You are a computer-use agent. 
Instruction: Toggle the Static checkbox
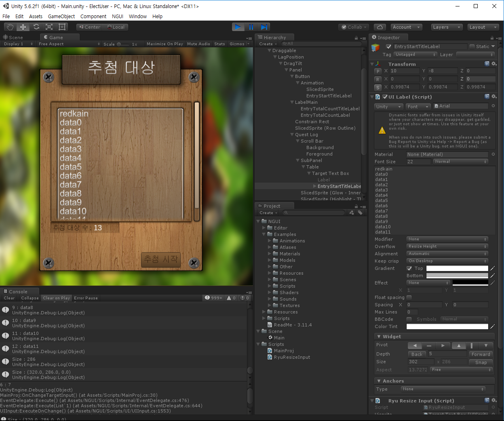(x=472, y=46)
